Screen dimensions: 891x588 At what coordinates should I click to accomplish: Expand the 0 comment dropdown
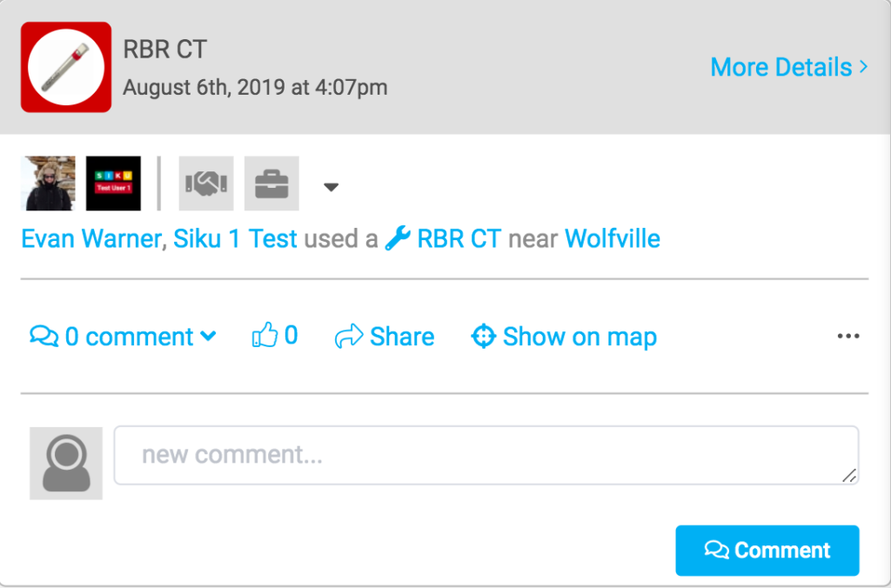123,337
